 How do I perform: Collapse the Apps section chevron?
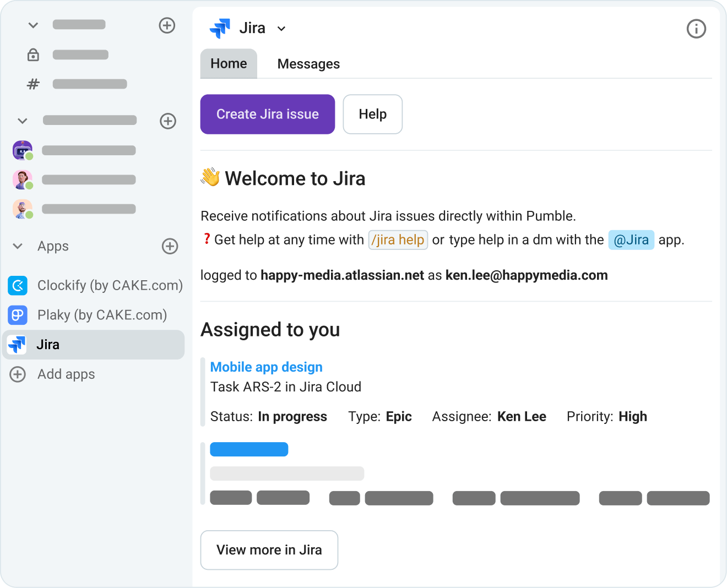pyautogui.click(x=18, y=246)
